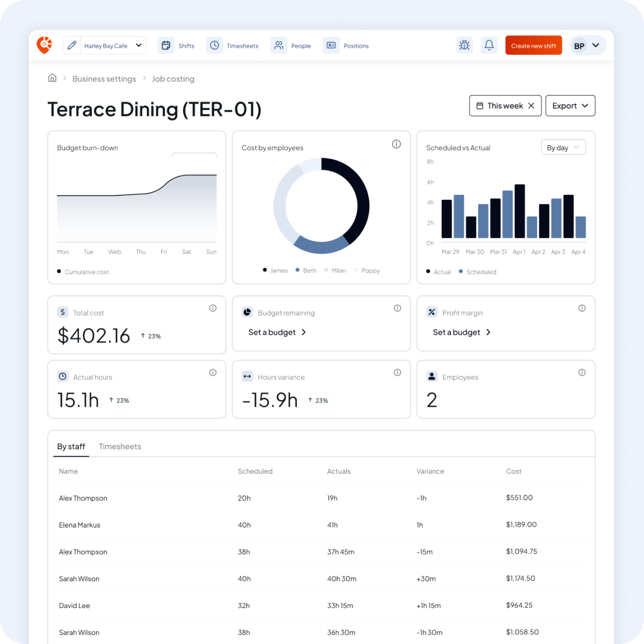View info tooltip on Cost by employees chart
The image size is (644, 644).
point(397,144)
